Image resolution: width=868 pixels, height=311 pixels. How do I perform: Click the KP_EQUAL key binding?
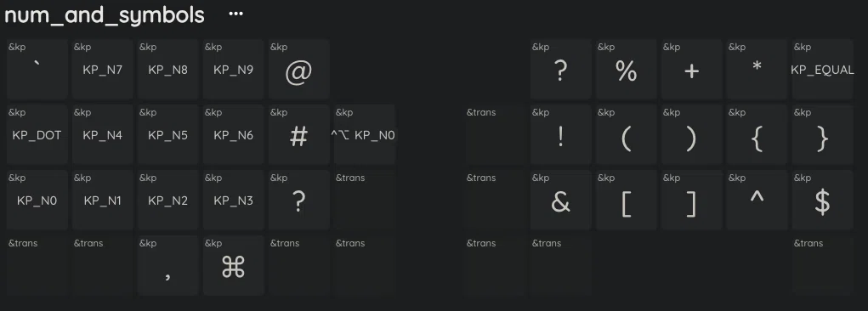pyautogui.click(x=823, y=69)
